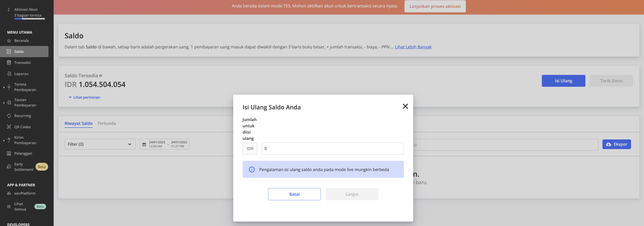The height and width of the screenshot is (226, 644).
Task: Close the Isi Ulang Saldo dialog
Action: click(x=405, y=106)
